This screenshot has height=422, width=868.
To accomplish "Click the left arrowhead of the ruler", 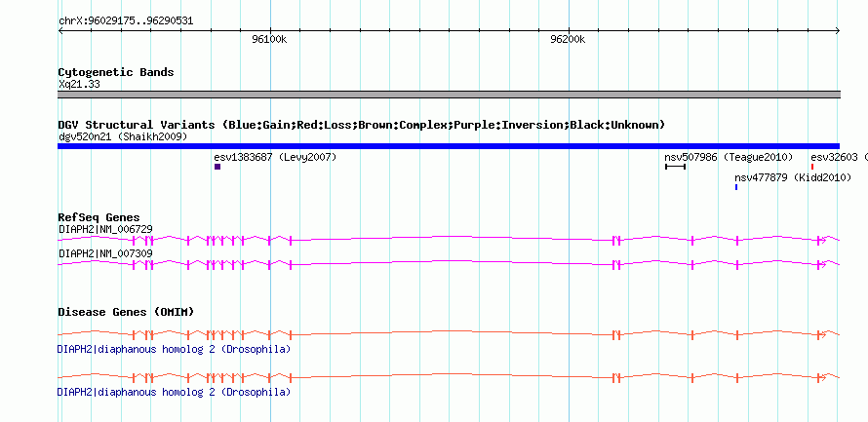I will coord(60,31).
